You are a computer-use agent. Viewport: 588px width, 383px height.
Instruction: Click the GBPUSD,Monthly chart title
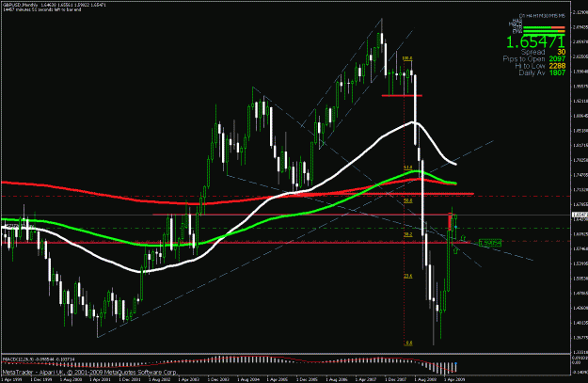(x=23, y=6)
